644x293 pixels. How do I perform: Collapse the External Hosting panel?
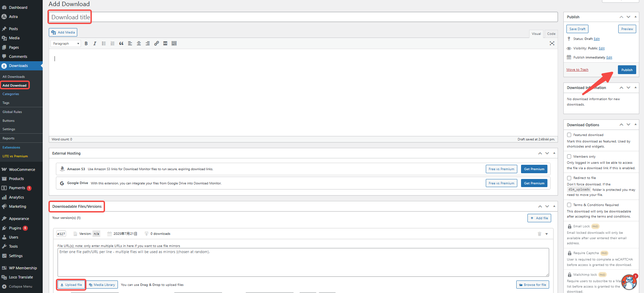(554, 153)
